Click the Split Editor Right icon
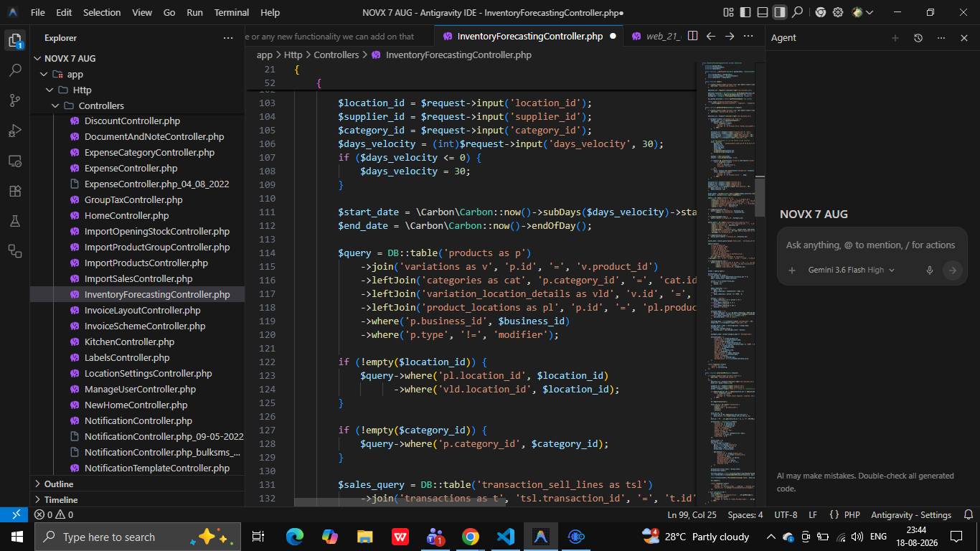 point(692,36)
